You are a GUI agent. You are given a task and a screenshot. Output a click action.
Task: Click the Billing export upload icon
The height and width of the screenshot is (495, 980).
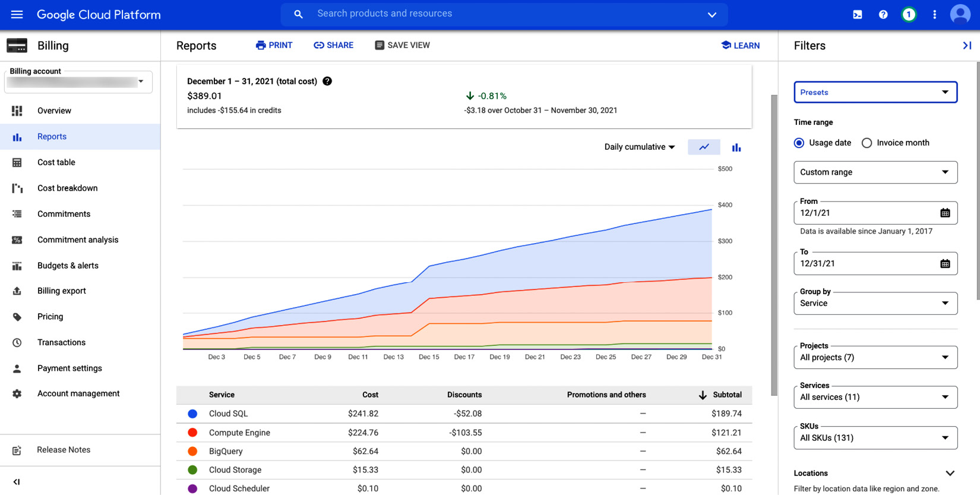tap(17, 291)
